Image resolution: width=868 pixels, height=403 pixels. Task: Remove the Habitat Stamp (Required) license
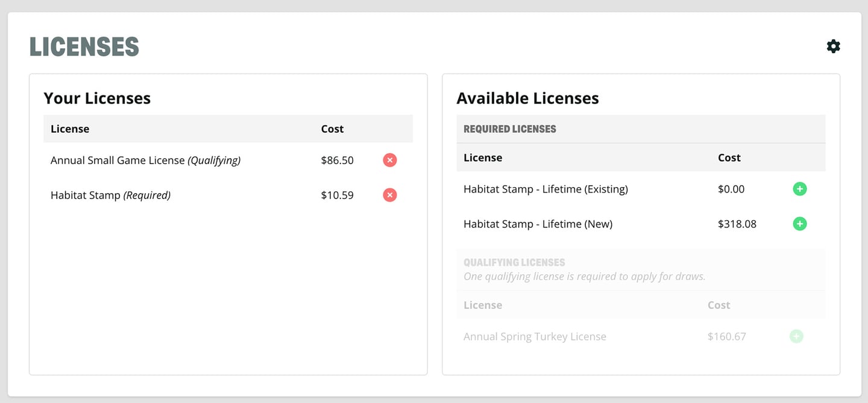(x=390, y=195)
